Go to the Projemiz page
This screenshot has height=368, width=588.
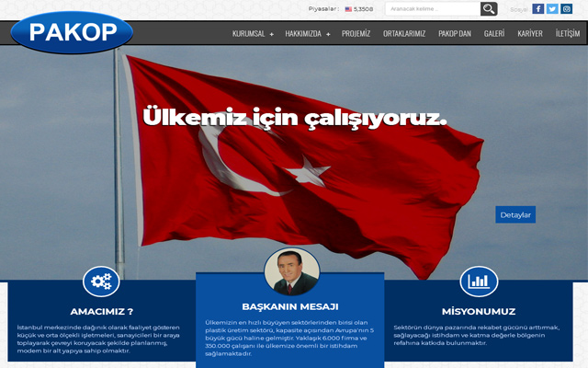356,33
